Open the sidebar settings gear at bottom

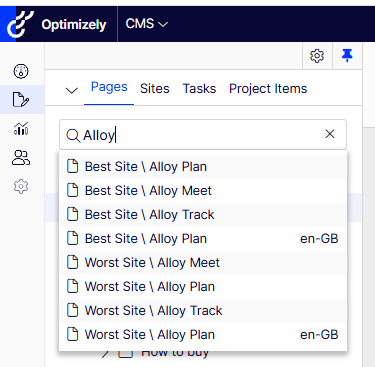point(21,186)
